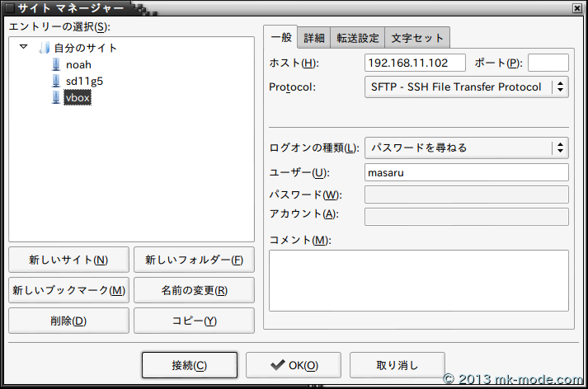This screenshot has width=588, height=389.
Task: Click the 自分のサイト folder icon
Action: click(45, 48)
